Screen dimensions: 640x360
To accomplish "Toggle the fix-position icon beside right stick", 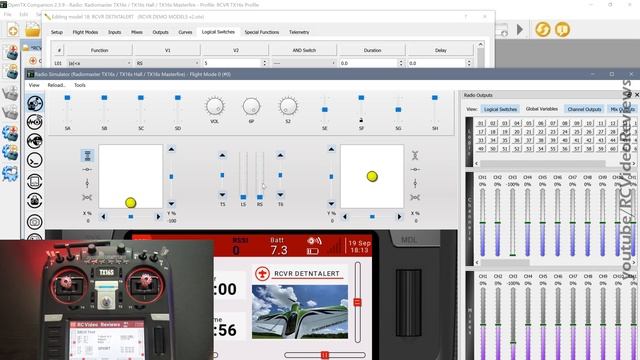I will (x=415, y=198).
